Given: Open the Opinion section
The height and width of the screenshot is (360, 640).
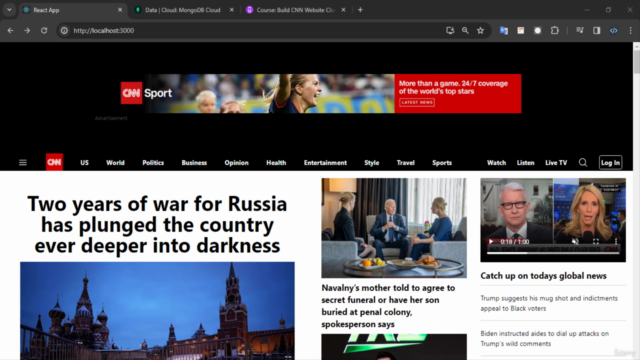Looking at the screenshot, I should pos(236,162).
